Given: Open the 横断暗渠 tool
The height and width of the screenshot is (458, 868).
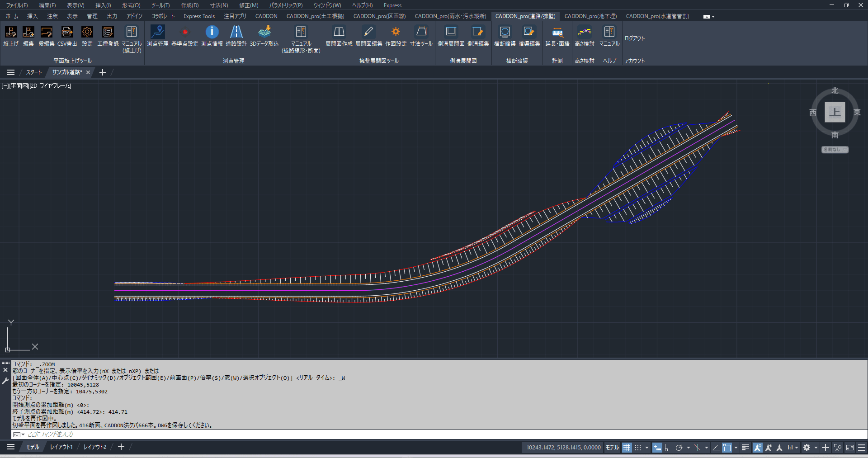Looking at the screenshot, I should click(505, 36).
